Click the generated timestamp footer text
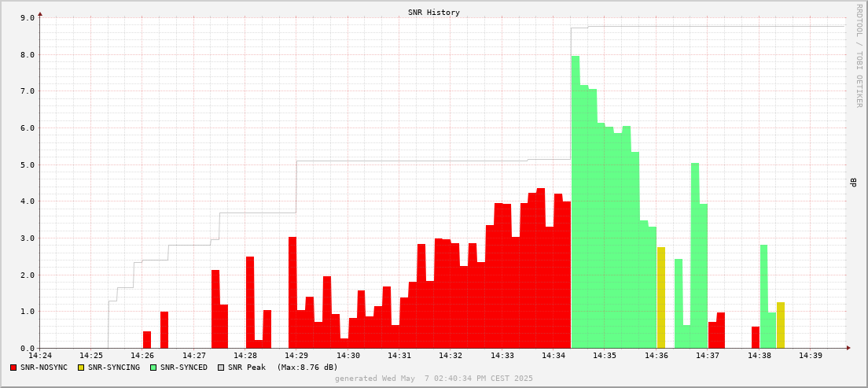Viewport: 868px width, 388px height. click(x=434, y=379)
